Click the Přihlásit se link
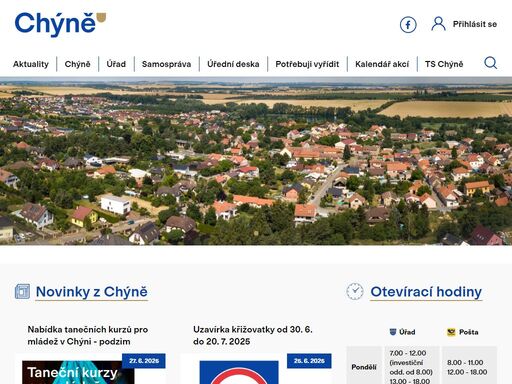512x384 pixels. 475,24
